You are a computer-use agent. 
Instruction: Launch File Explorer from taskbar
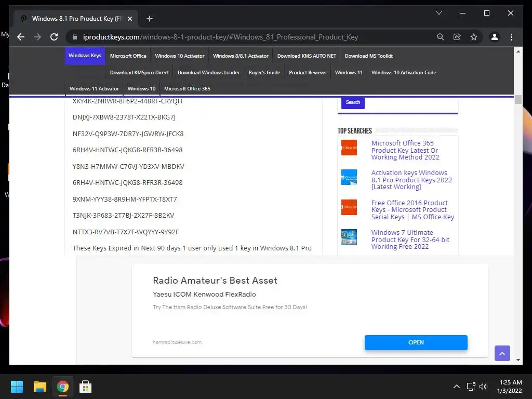click(39, 387)
